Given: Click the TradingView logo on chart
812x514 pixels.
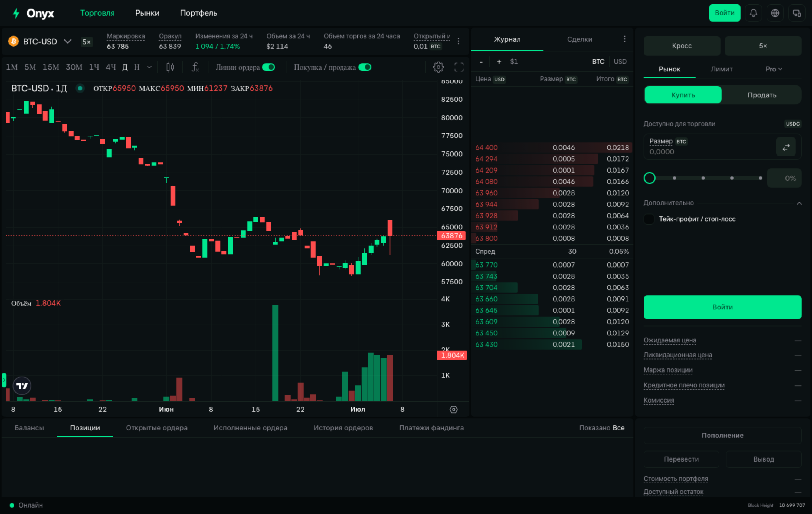Looking at the screenshot, I should (x=22, y=386).
